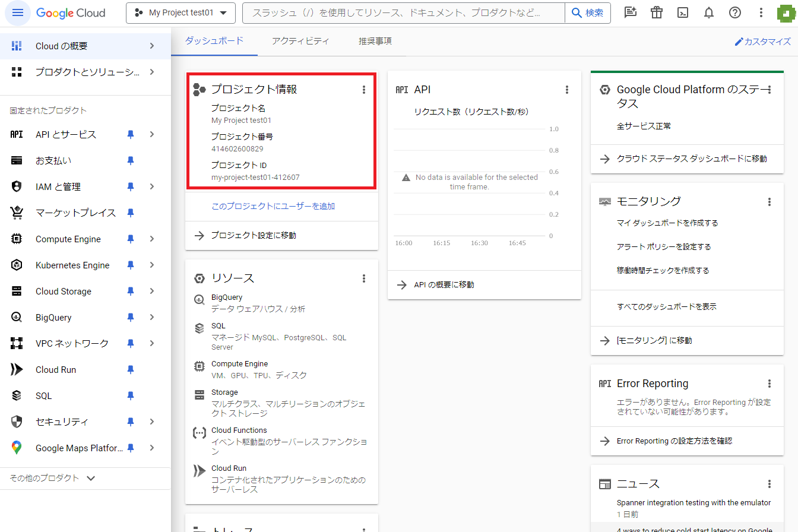
Task: Unpin Compute Engine from the sidebar
Action: (131, 239)
